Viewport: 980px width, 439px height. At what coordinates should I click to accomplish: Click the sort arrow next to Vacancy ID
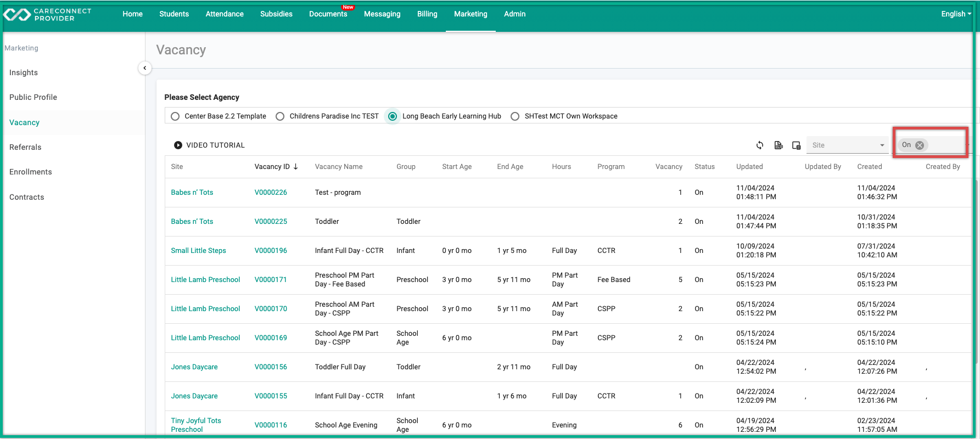295,167
